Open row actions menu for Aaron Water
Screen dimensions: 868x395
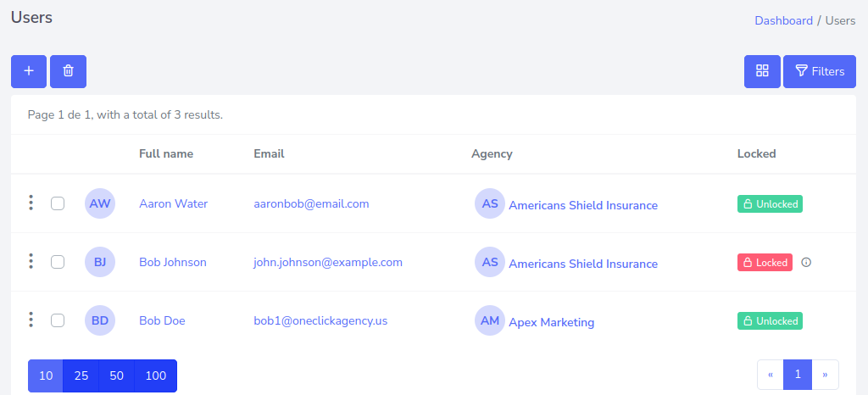[31, 203]
